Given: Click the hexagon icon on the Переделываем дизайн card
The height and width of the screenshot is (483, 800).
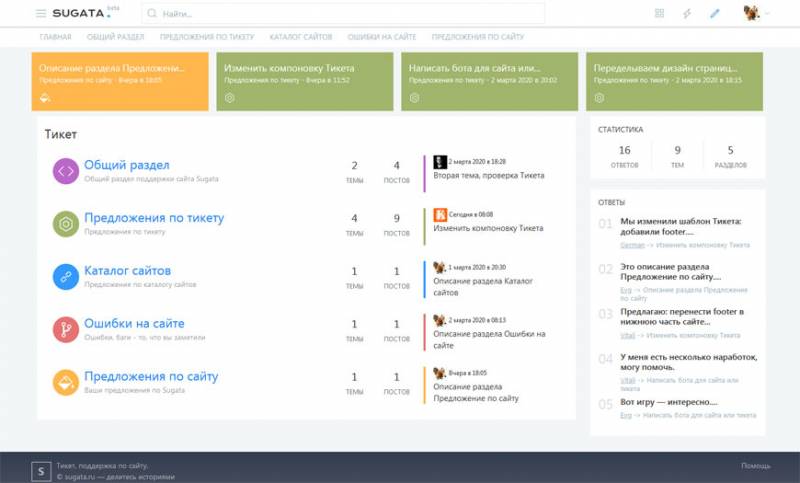Looking at the screenshot, I should pyautogui.click(x=599, y=97).
